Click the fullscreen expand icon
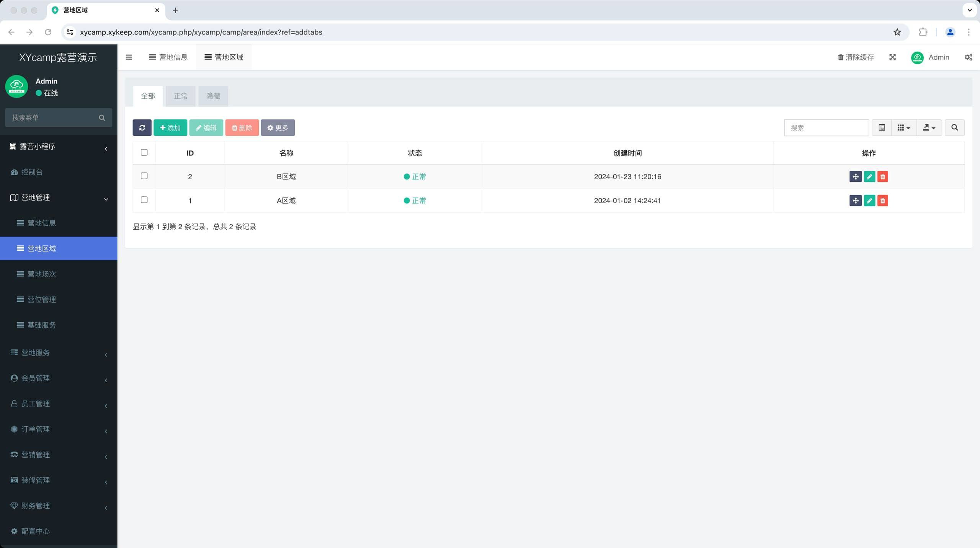This screenshot has width=980, height=548. 892,57
